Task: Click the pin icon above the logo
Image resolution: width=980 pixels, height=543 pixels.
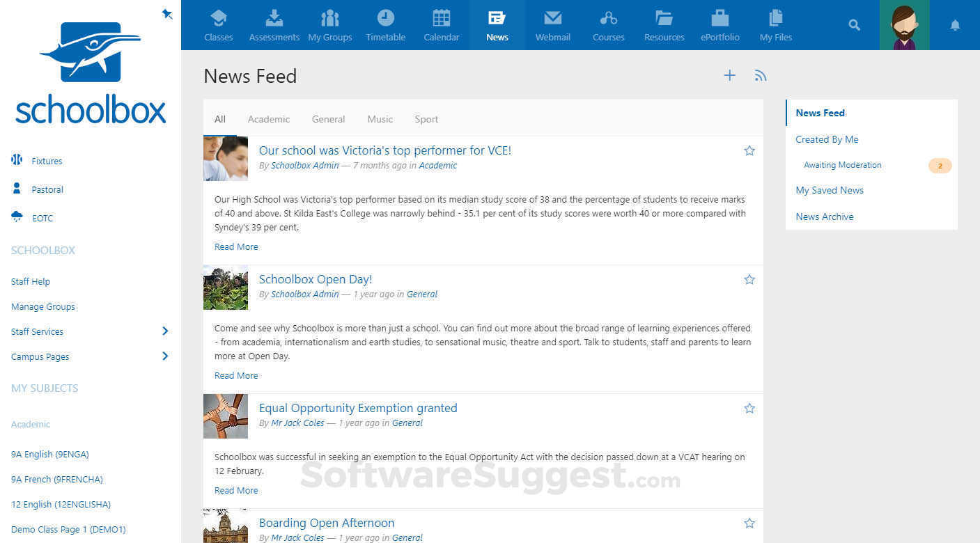Action: coord(166,13)
